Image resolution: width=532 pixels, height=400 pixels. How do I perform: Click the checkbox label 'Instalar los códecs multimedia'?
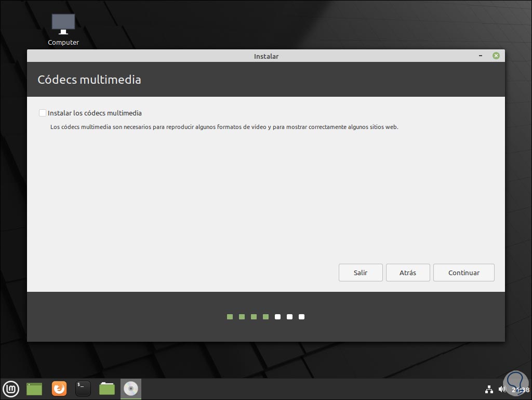point(95,113)
